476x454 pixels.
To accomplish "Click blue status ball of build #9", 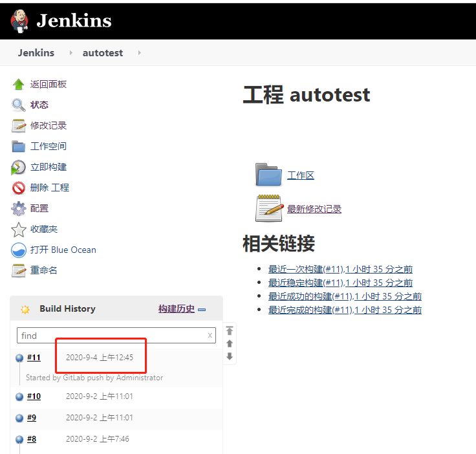I will 19,418.
